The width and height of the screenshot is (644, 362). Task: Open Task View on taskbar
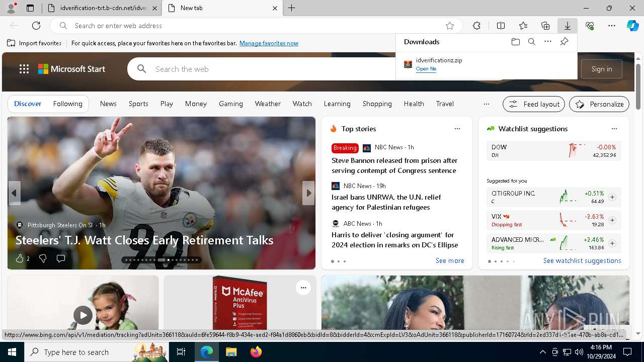[x=181, y=352]
